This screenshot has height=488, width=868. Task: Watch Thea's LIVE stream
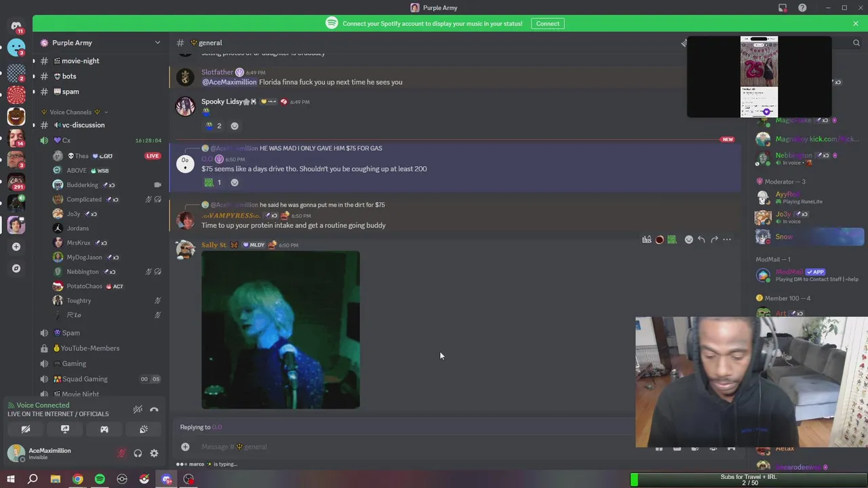(153, 156)
